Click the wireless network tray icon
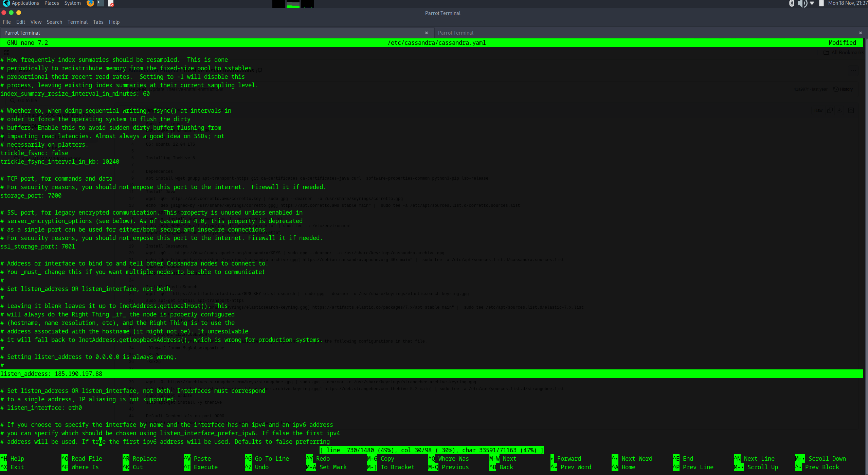 pos(812,3)
